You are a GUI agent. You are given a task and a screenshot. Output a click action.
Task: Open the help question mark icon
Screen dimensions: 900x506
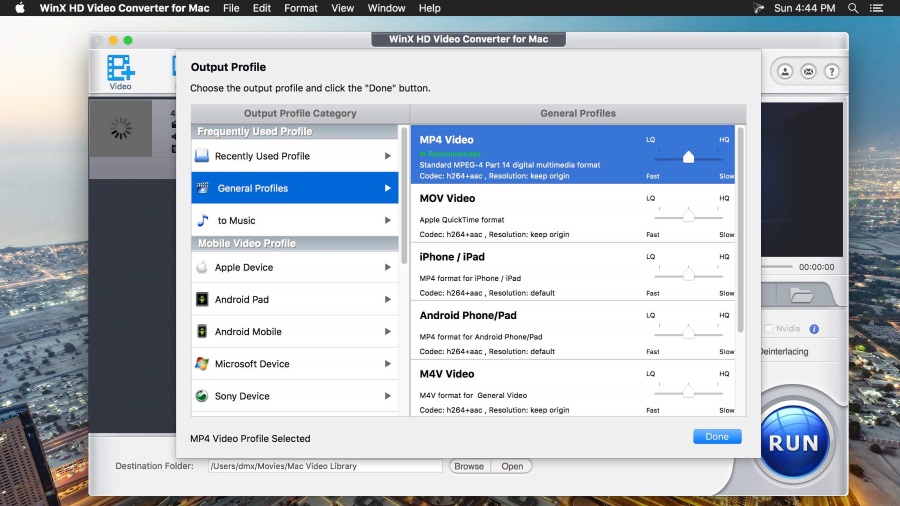[x=832, y=72]
